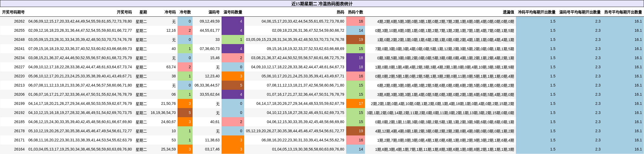Click period number 26213
This screenshot has height=154, width=644.
tap(19, 85)
